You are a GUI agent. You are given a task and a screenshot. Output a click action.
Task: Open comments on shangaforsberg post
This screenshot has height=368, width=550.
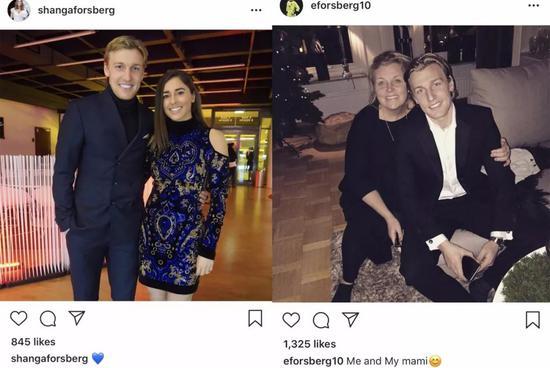[x=48, y=319]
